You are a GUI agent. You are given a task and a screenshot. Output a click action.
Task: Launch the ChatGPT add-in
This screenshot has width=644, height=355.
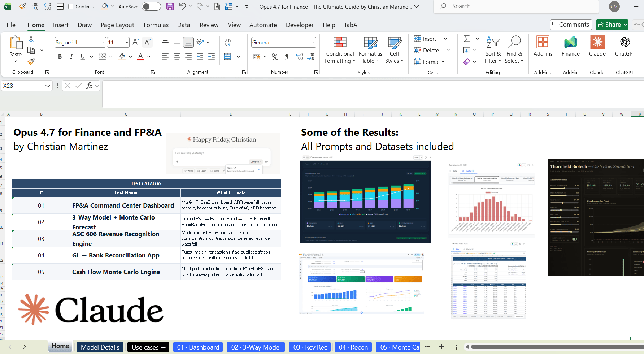(625, 46)
